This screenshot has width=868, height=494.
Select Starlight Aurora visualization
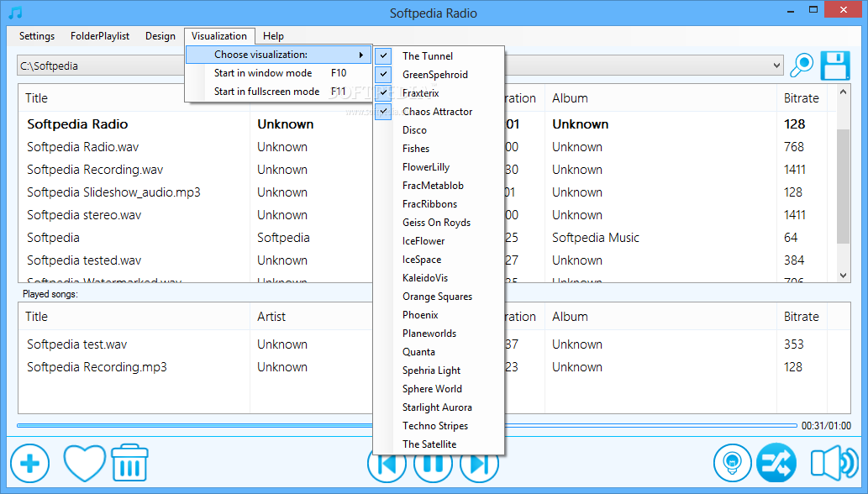[x=439, y=407]
